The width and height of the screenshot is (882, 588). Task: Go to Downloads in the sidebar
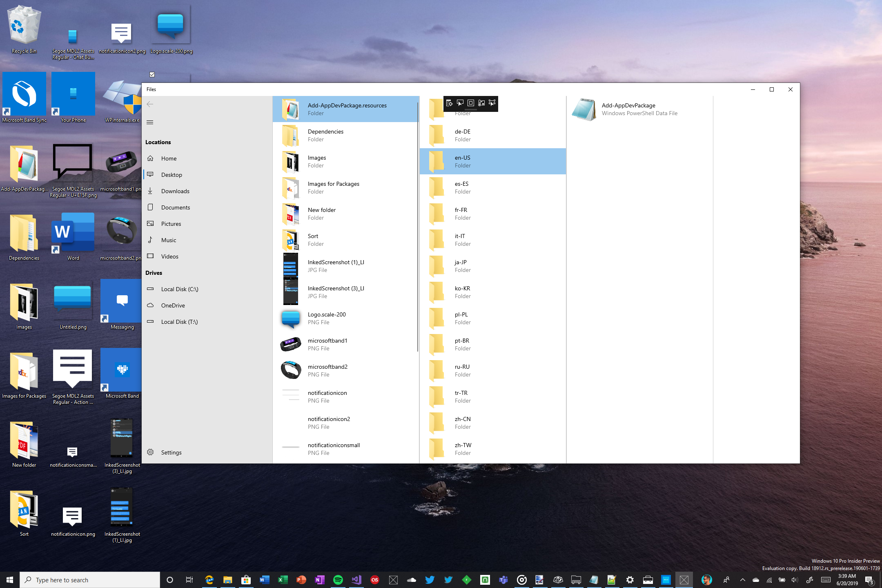tap(207, 191)
